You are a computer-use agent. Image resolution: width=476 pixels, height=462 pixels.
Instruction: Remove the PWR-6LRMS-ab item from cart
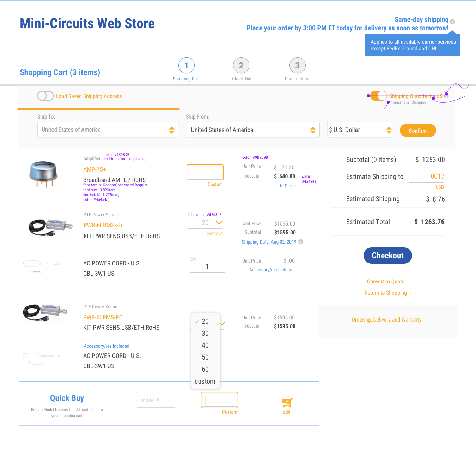215,233
